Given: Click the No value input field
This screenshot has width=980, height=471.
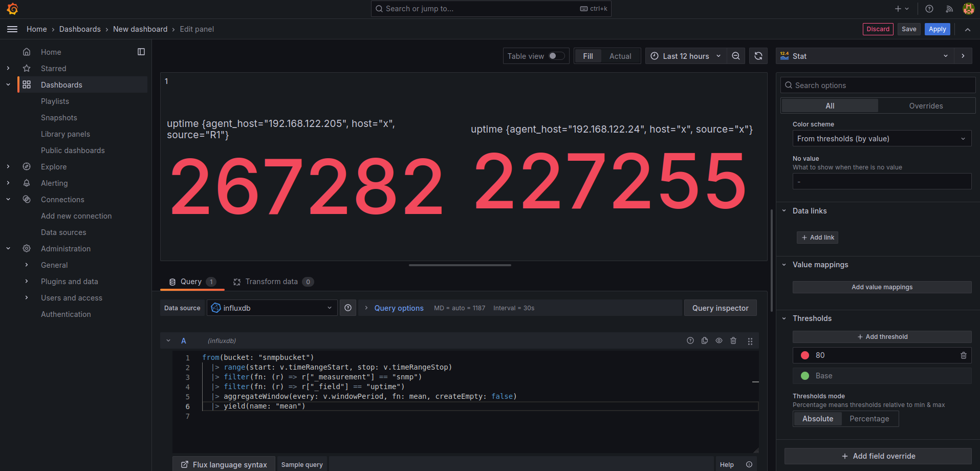Looking at the screenshot, I should click(x=882, y=181).
